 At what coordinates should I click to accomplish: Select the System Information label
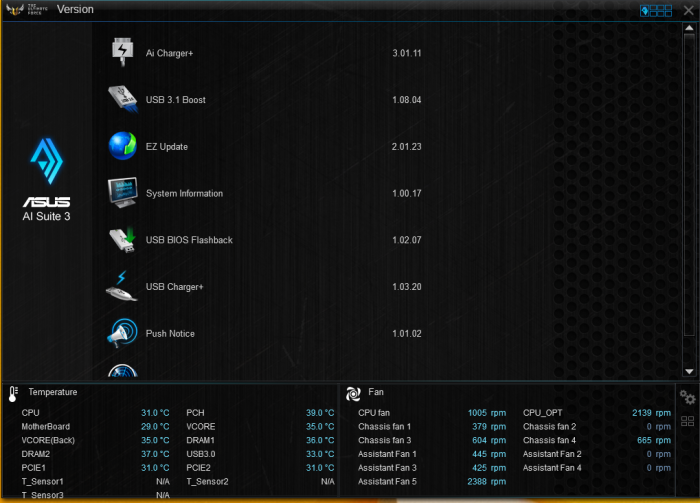point(184,193)
